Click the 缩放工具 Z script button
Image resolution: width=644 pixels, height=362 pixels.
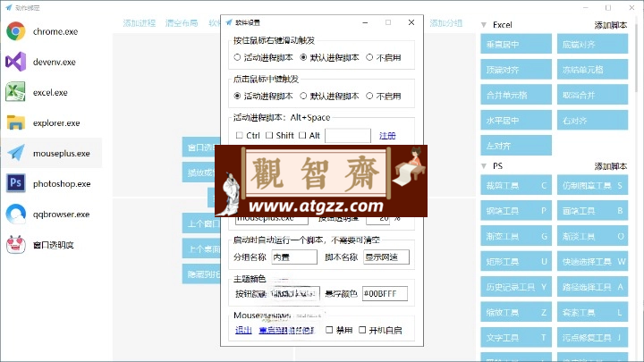(516, 312)
